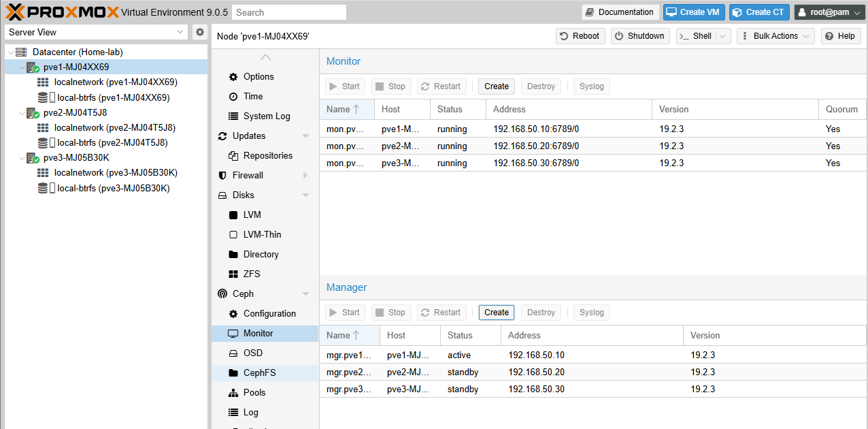Reboot the pve1-MJ04XX69 node
868x429 pixels.
point(579,36)
